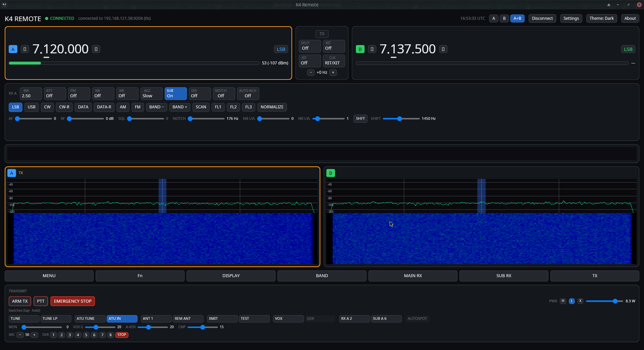Open SUB A 6 antenna selector
Screen dimensions: 644x350
[386, 319]
